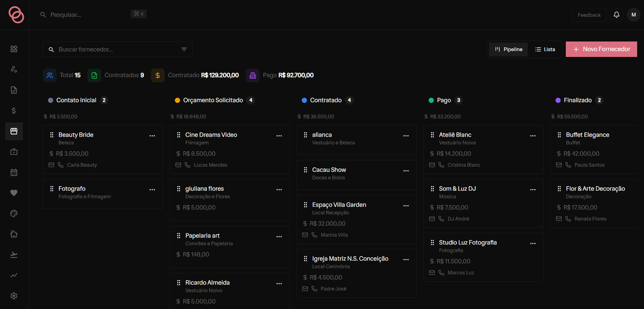Open the dollar sign finance icon in sidebar
Image resolution: width=644 pixels, height=309 pixels.
pos(14,110)
